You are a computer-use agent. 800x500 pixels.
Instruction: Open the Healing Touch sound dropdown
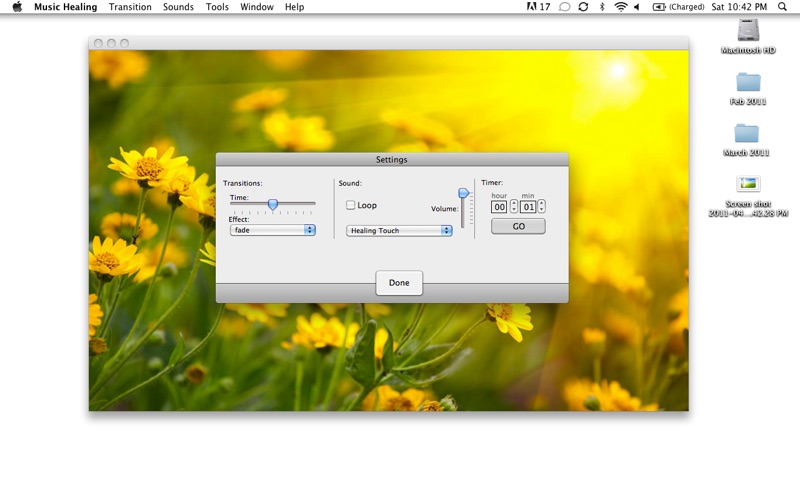399,231
